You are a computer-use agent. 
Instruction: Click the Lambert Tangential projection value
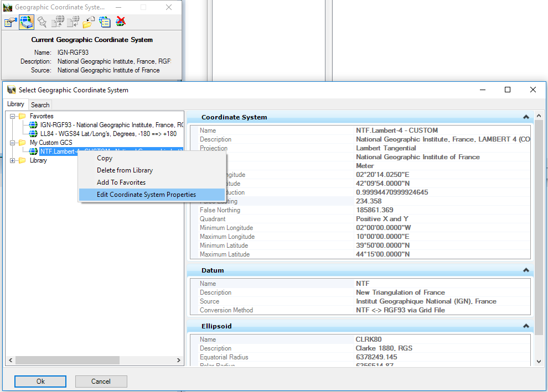[x=386, y=148]
